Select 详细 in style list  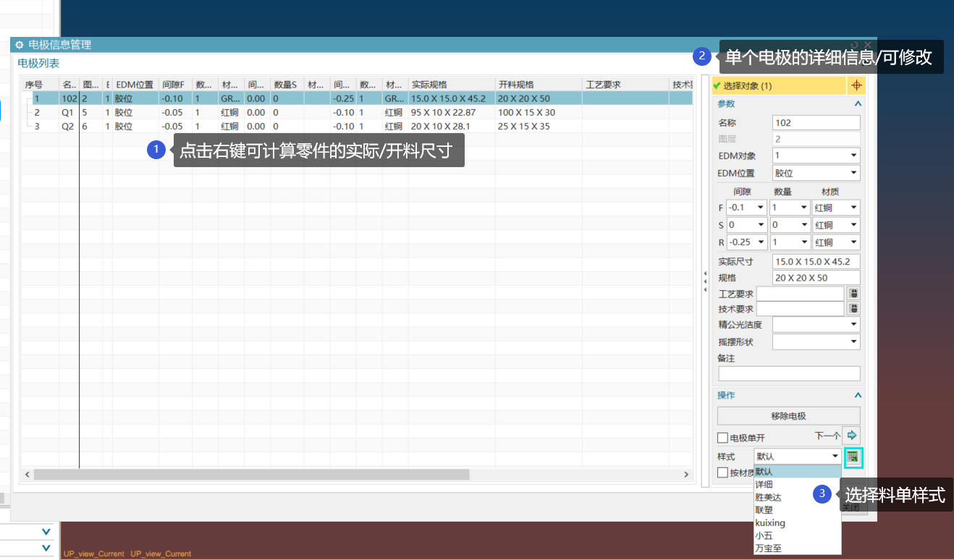pyautogui.click(x=798, y=484)
